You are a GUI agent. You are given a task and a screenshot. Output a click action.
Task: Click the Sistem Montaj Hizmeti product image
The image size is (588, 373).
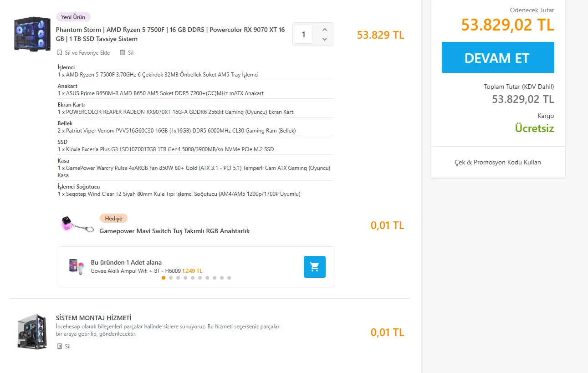32,332
